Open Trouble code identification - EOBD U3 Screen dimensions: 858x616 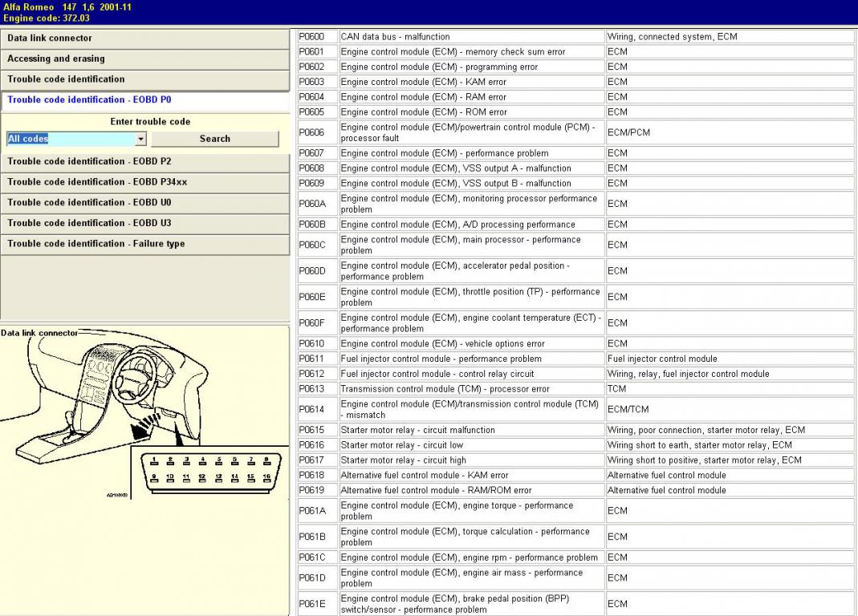coord(145,223)
